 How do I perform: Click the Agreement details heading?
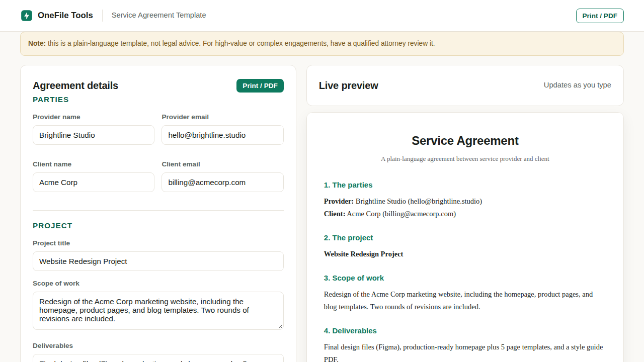click(x=75, y=85)
